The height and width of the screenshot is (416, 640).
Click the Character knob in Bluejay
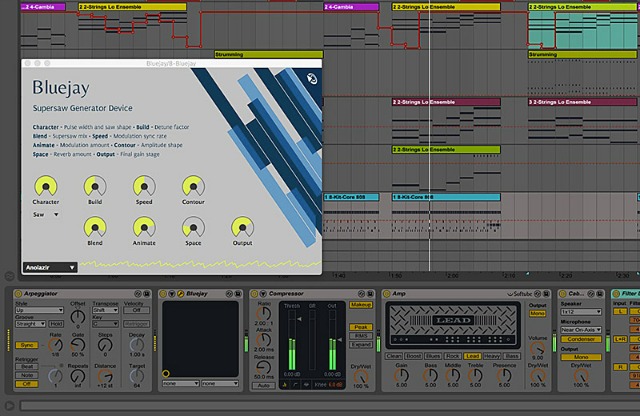46,186
